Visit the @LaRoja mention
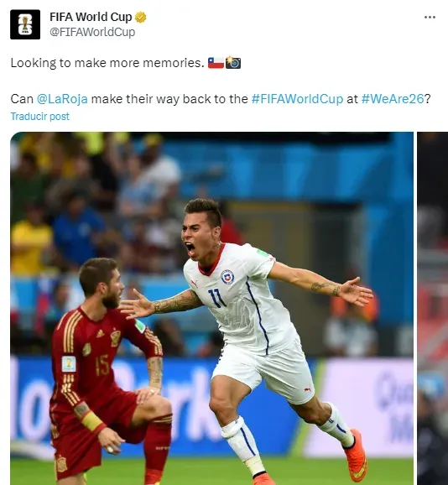The height and width of the screenshot is (485, 448). pos(62,99)
